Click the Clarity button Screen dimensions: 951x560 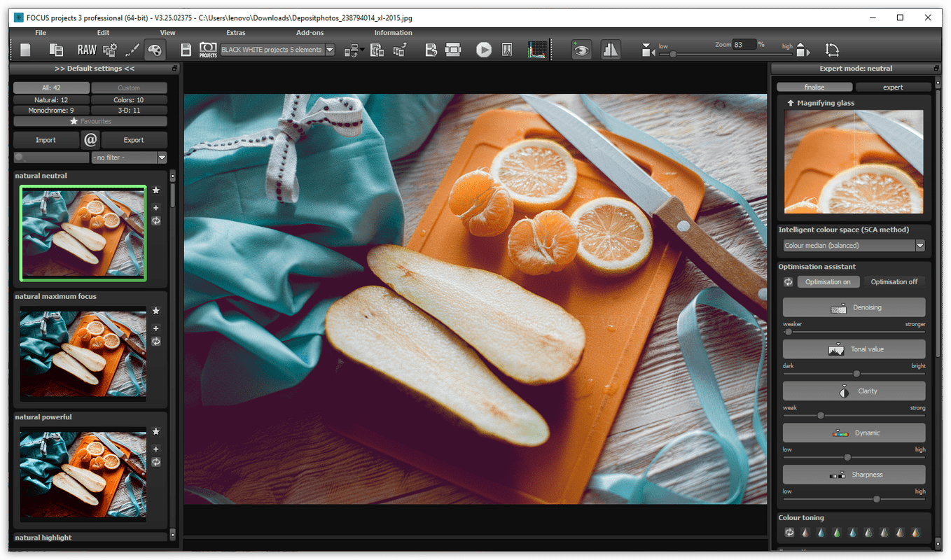tap(854, 391)
